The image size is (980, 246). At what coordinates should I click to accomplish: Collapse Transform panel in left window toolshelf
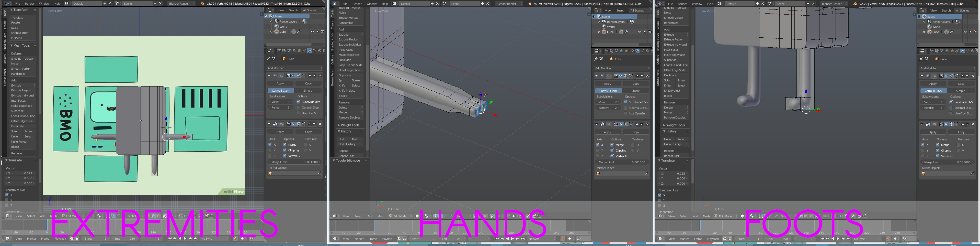tap(12, 10)
